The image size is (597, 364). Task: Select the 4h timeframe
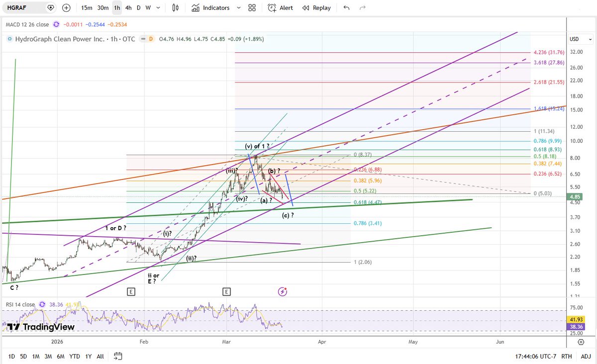[128, 8]
